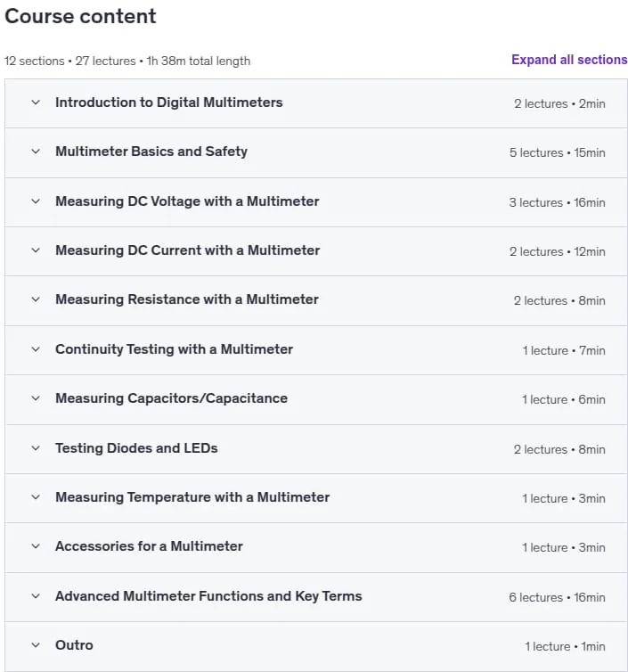Screen dimensions: 628x672
Task: Expand chevron next to Multimeter Basics and Safety
Action: [36, 152]
